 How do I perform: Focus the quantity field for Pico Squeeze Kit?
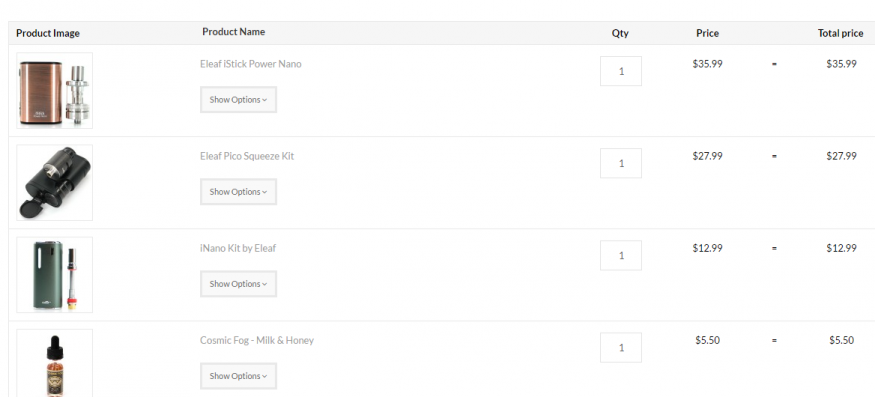point(621,163)
